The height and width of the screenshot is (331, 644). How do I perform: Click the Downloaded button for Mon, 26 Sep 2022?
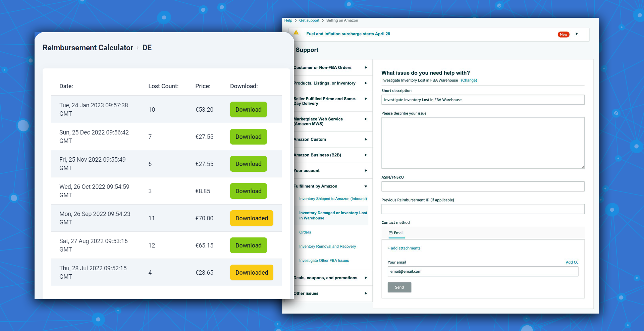click(x=252, y=218)
